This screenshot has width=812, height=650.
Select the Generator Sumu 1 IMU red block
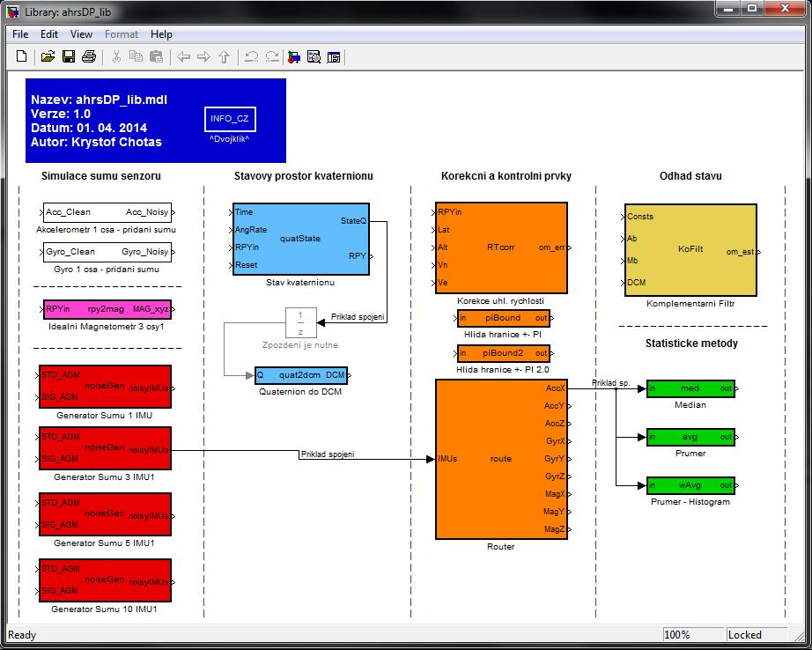105,387
